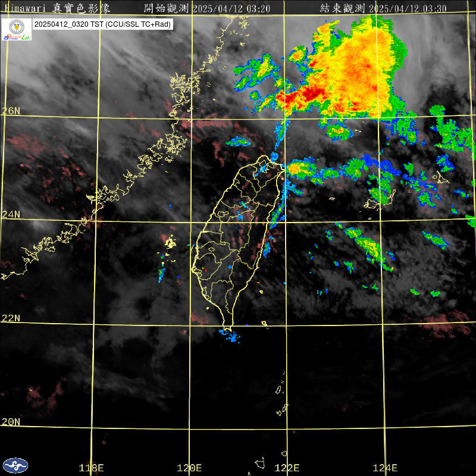Click the 20N latitude label
Screen dimensions: 476x476
(11, 421)
